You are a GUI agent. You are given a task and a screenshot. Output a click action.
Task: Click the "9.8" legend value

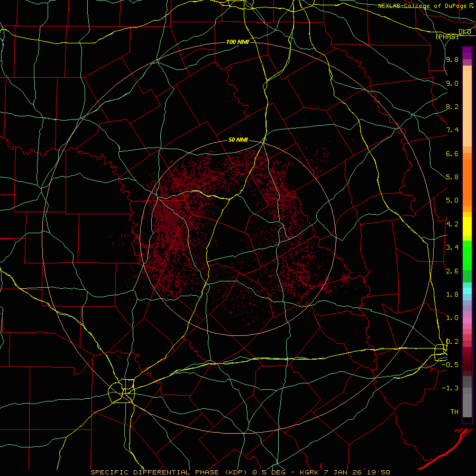click(452, 59)
